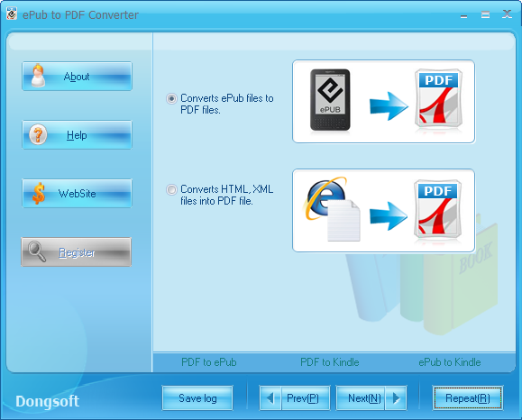Select Converts ePub files to PDF option
The image size is (522, 420).
(x=171, y=99)
